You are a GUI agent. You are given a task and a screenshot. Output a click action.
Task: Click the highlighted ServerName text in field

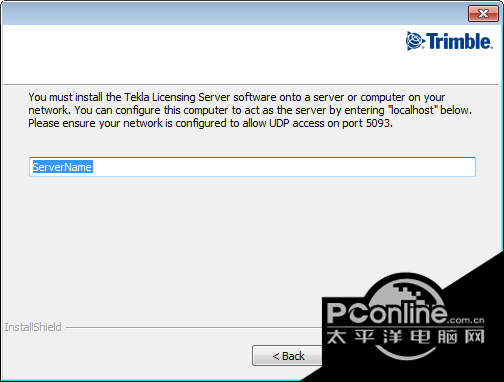[x=62, y=167]
